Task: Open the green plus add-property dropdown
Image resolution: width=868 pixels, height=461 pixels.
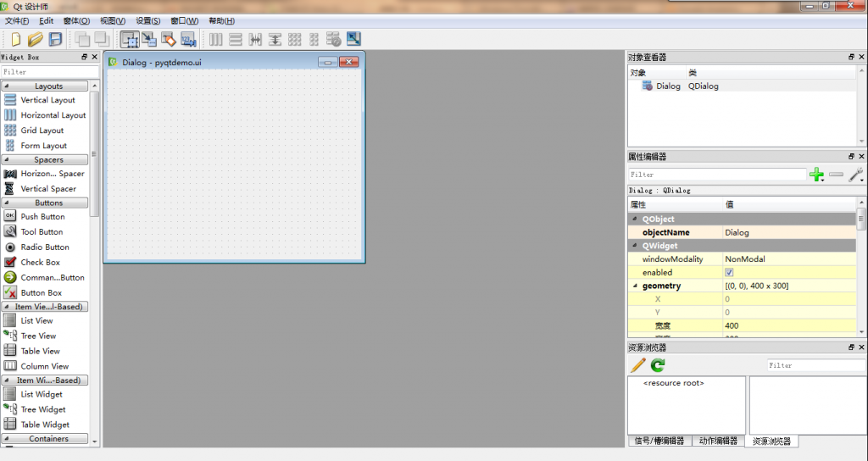Action: pyautogui.click(x=817, y=175)
